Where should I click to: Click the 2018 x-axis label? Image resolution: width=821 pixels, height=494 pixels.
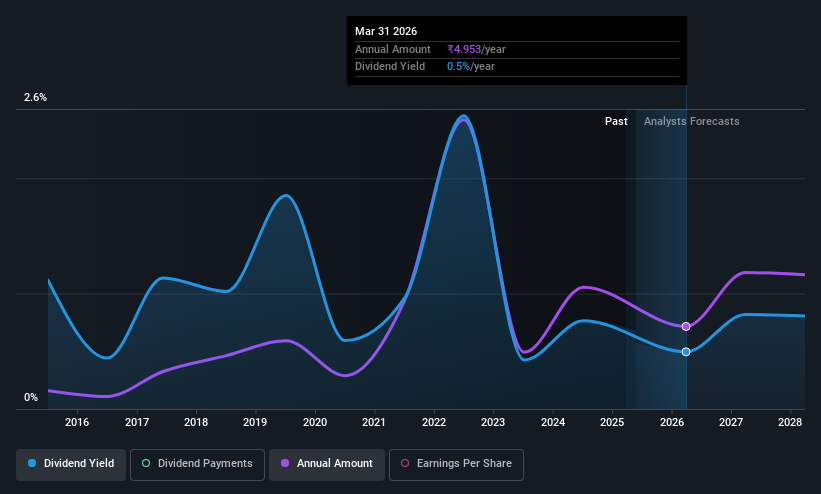point(196,422)
